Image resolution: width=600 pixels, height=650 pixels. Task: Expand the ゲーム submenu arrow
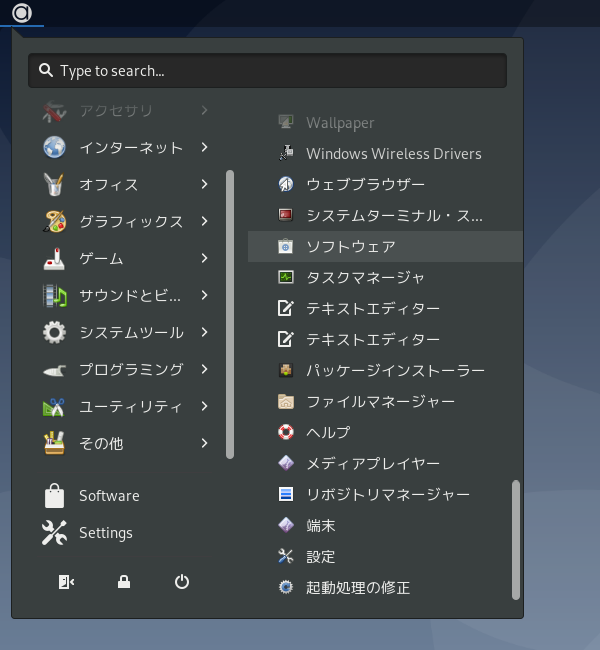point(204,258)
